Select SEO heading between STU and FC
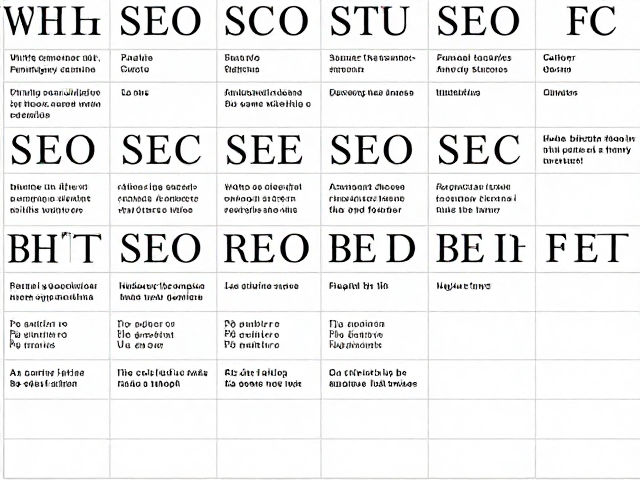 tap(482, 22)
